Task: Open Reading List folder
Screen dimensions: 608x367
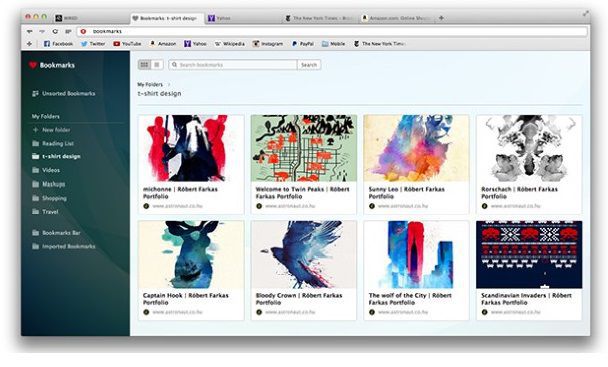Action: pyautogui.click(x=53, y=144)
